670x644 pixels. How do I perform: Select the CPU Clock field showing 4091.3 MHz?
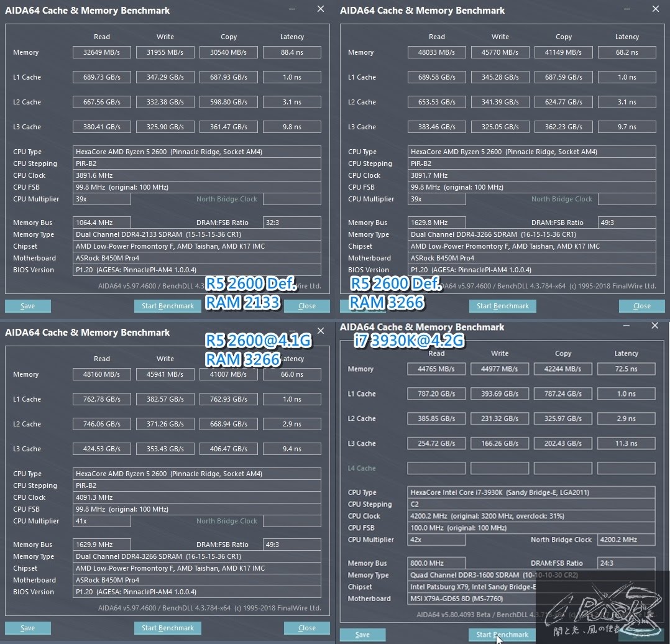196,497
